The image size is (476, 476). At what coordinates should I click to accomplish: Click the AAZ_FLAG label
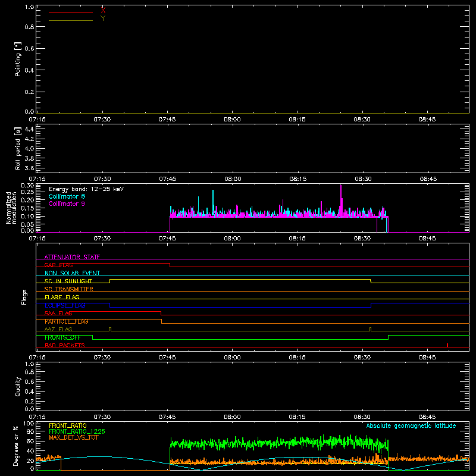[58, 330]
